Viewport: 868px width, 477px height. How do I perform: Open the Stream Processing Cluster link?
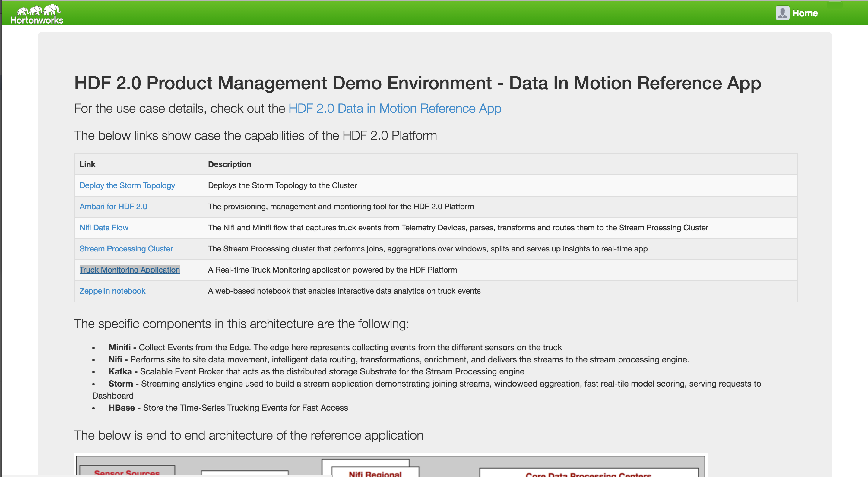(126, 249)
